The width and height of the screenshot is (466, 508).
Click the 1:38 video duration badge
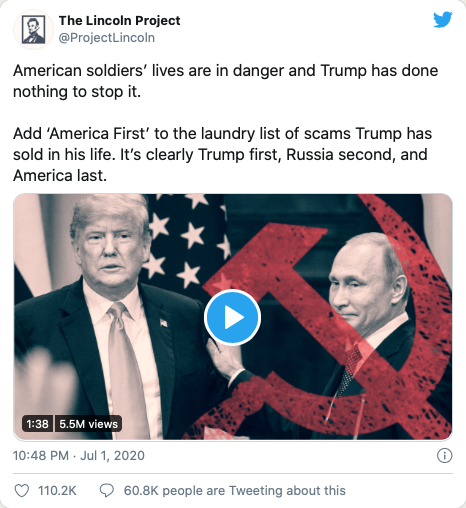(37, 424)
